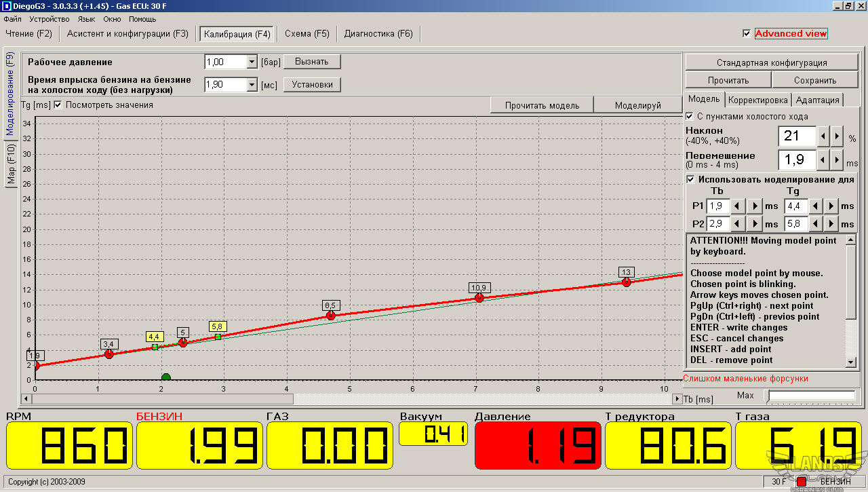This screenshot has width=868, height=492.
Task: Expand the petrol injection time dropdown
Action: click(x=252, y=85)
